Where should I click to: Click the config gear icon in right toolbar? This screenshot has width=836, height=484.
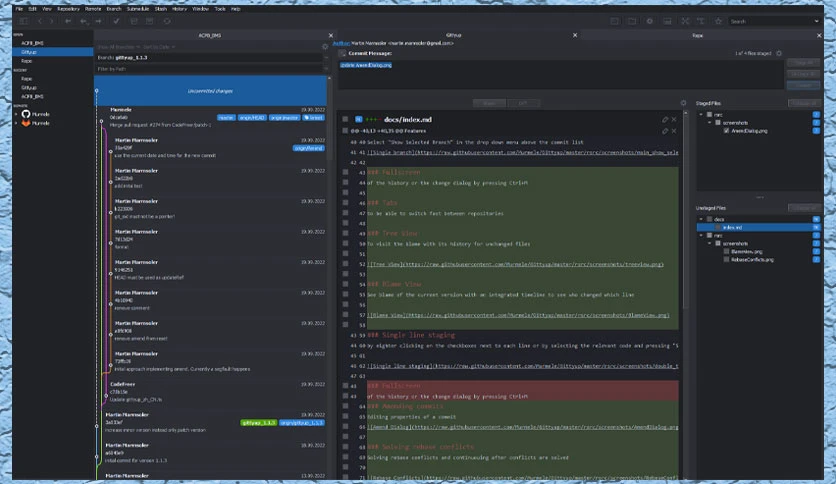click(x=649, y=21)
